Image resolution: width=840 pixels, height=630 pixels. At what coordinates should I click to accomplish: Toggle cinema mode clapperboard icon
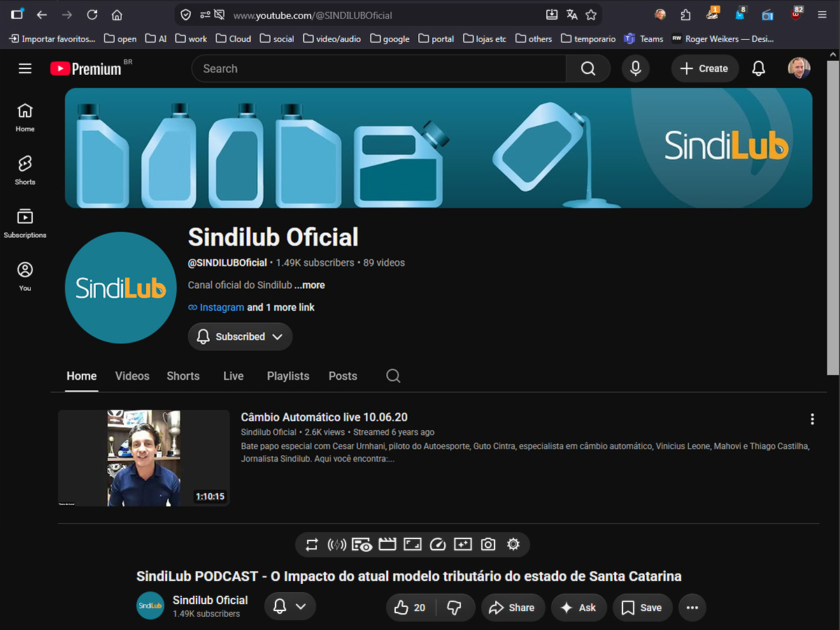click(387, 545)
